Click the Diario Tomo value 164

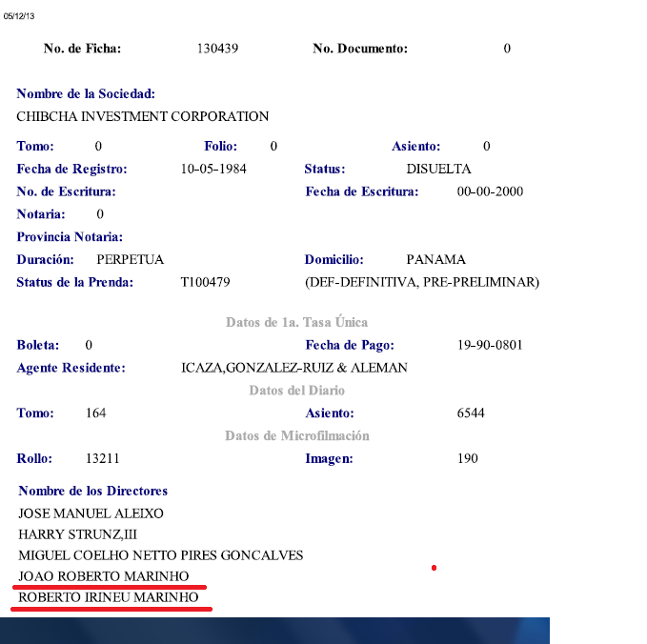pyautogui.click(x=95, y=413)
